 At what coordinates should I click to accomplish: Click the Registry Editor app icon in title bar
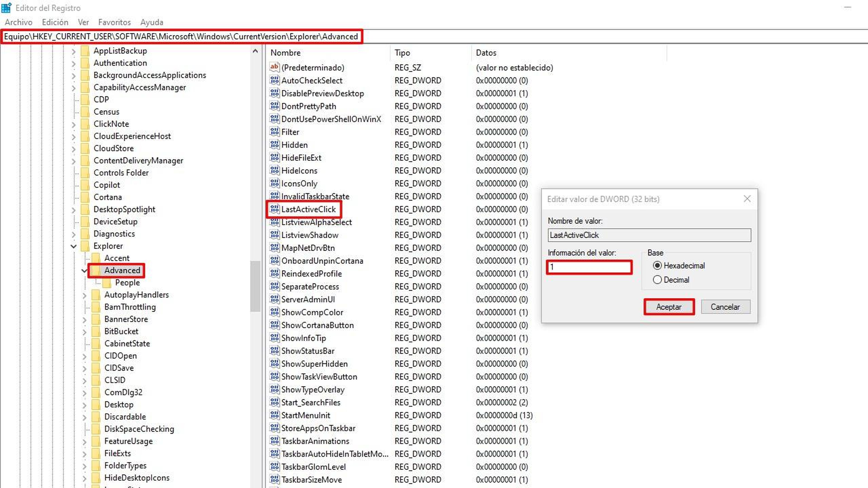point(6,7)
